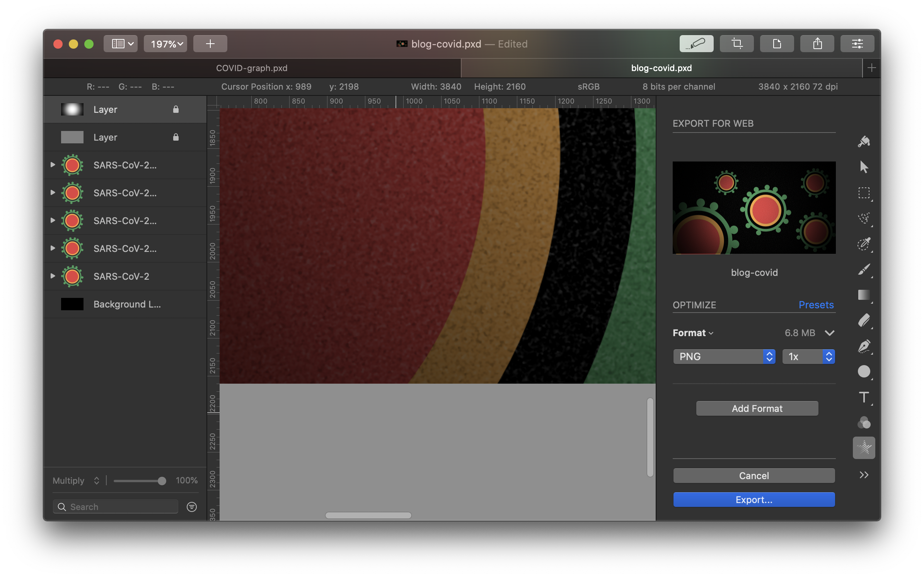Select the top Layer thumbnail with glow

coord(72,109)
